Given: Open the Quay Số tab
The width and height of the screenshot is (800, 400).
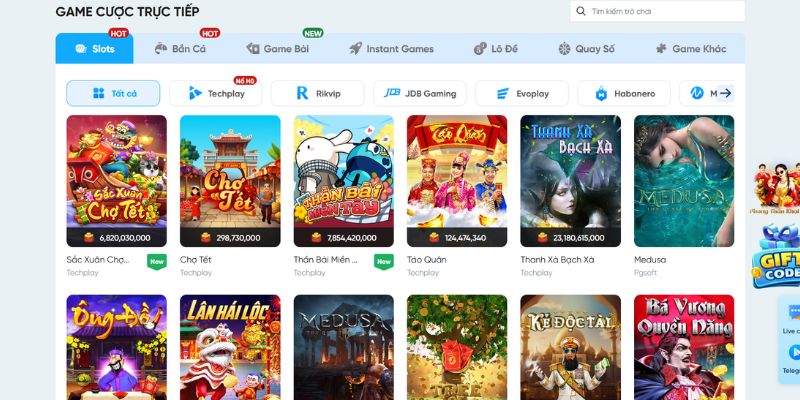Looking at the screenshot, I should [x=586, y=49].
